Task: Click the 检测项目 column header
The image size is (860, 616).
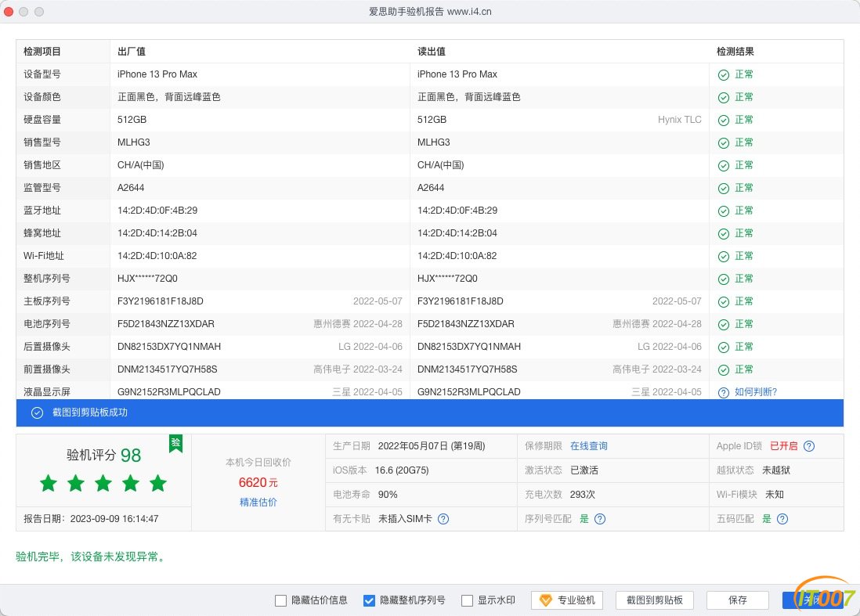Action: click(x=42, y=52)
